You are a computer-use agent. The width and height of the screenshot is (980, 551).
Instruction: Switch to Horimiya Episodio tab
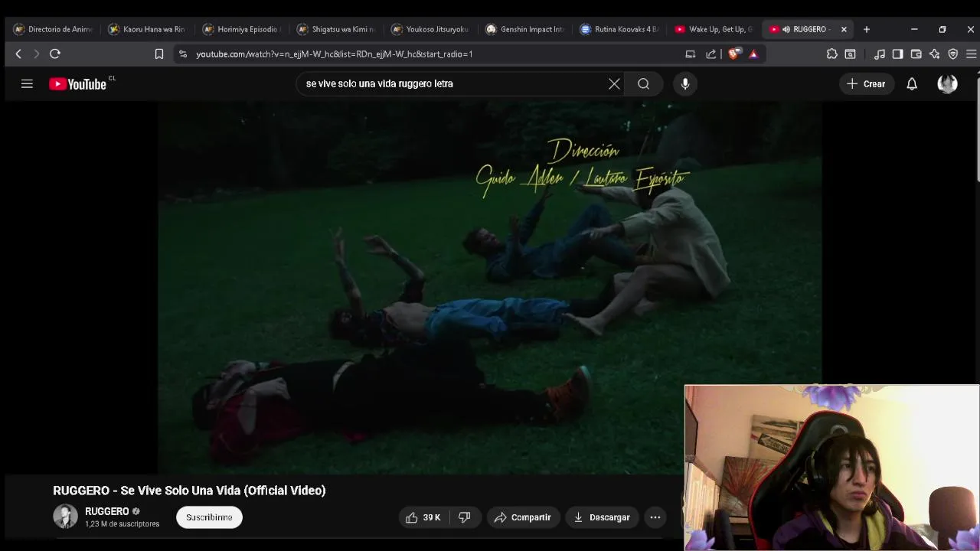[242, 29]
